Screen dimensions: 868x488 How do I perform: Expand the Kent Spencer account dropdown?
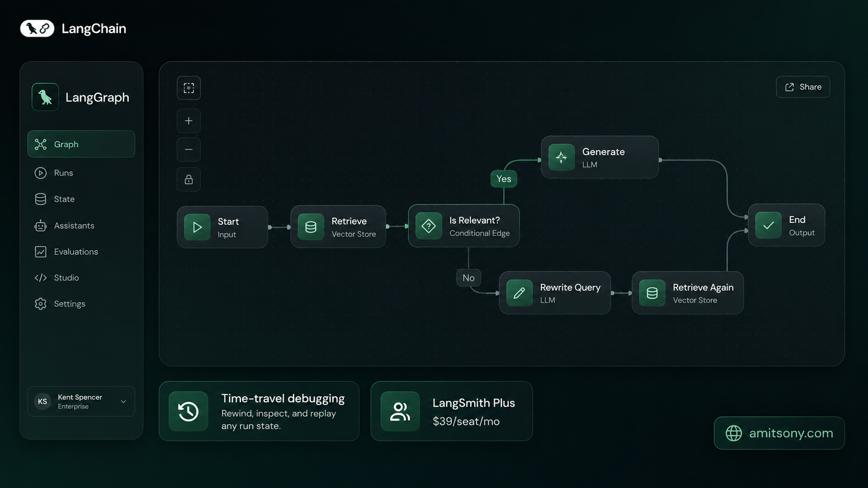pos(123,402)
